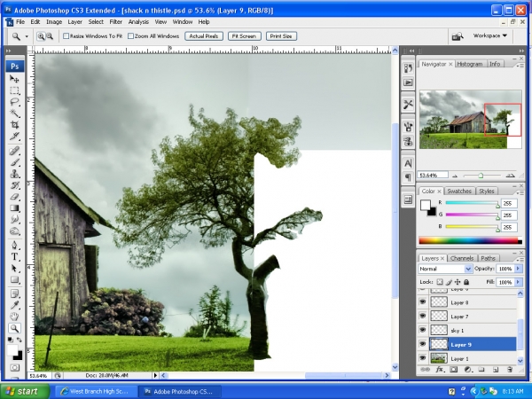Select the Dodge tool

pos(14,231)
